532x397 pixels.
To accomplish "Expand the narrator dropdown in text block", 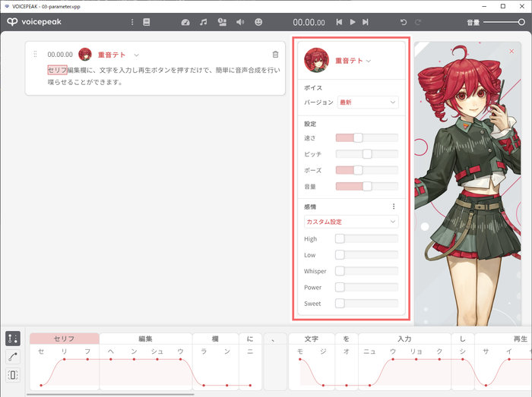I will coord(136,55).
